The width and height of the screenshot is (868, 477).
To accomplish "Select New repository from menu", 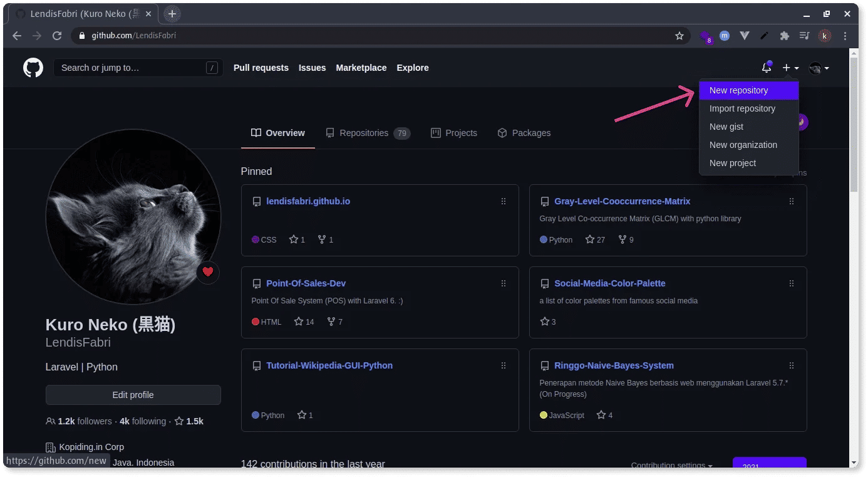I will (x=749, y=90).
